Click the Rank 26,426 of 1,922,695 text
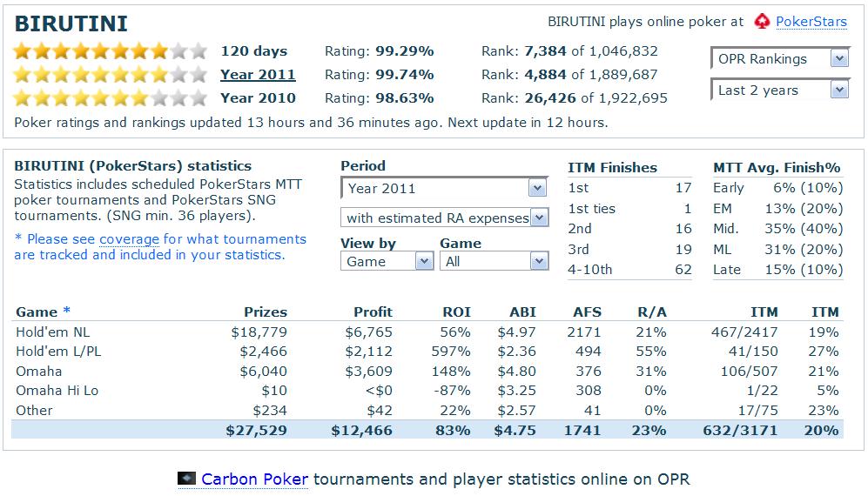Image resolution: width=868 pixels, height=496 pixels. pyautogui.click(x=575, y=98)
